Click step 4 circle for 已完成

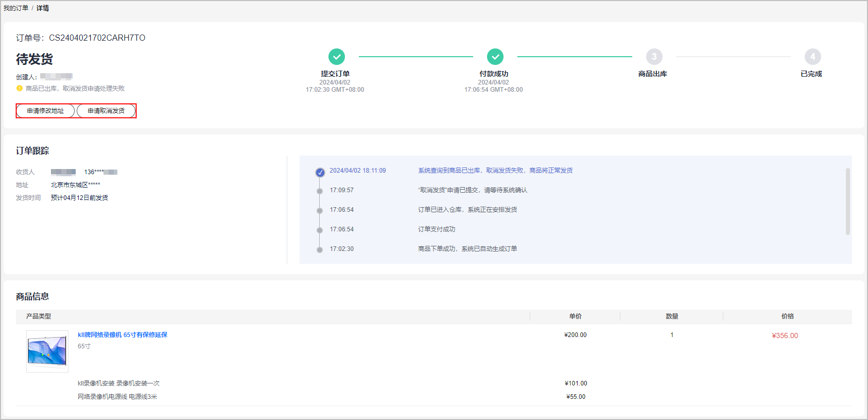tap(812, 57)
